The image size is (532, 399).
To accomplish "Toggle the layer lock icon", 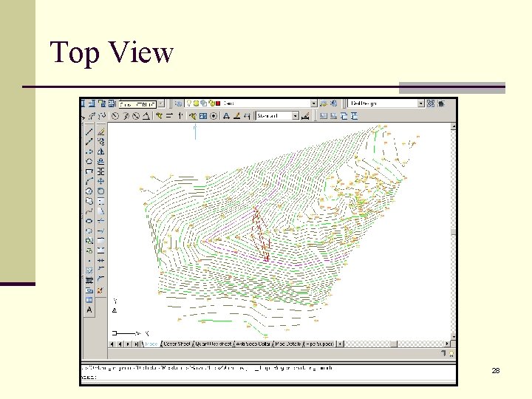I will (212, 103).
